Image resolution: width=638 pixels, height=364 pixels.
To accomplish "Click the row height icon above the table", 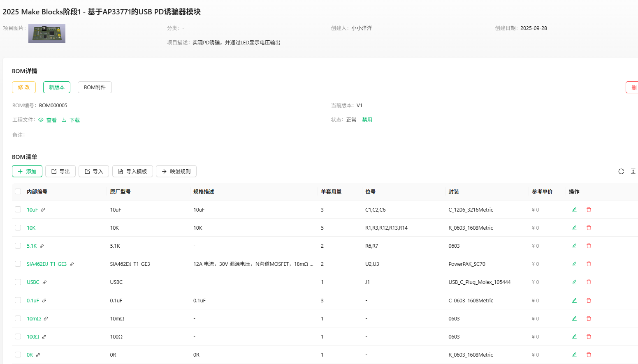I will (x=633, y=171).
